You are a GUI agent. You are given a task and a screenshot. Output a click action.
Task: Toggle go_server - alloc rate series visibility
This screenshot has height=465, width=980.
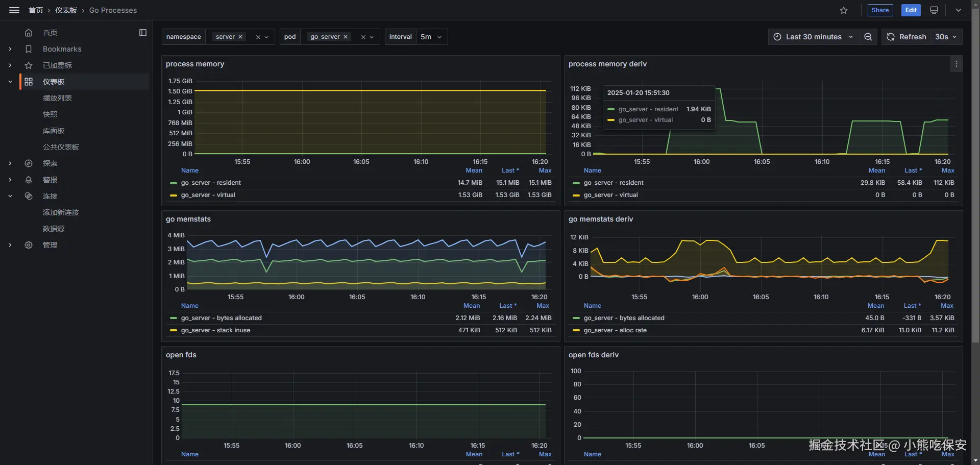click(615, 330)
